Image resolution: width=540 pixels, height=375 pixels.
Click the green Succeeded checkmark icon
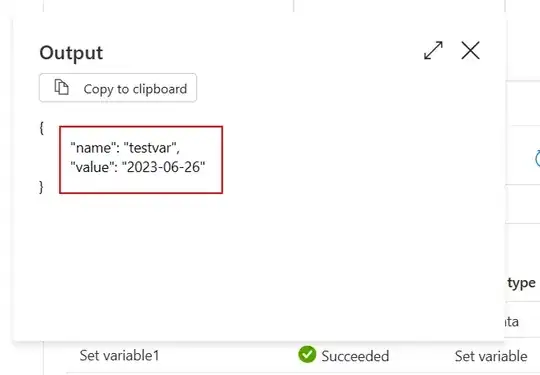click(x=307, y=355)
